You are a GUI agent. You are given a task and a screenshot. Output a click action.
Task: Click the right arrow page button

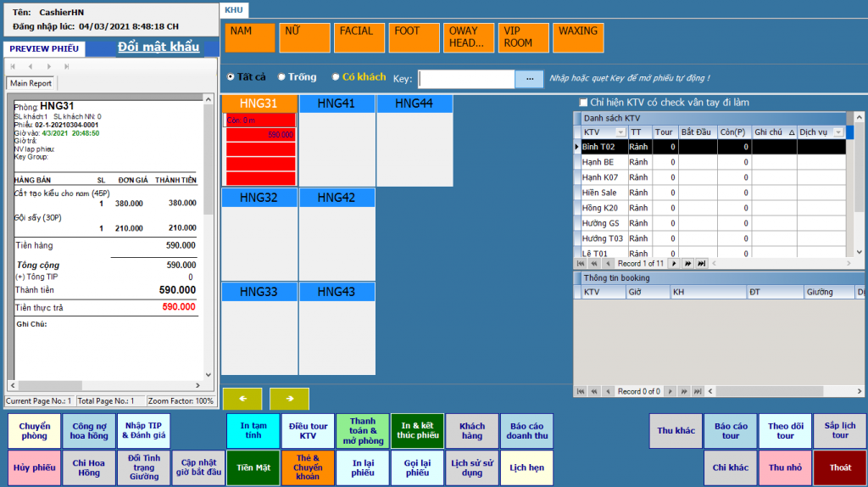point(289,398)
